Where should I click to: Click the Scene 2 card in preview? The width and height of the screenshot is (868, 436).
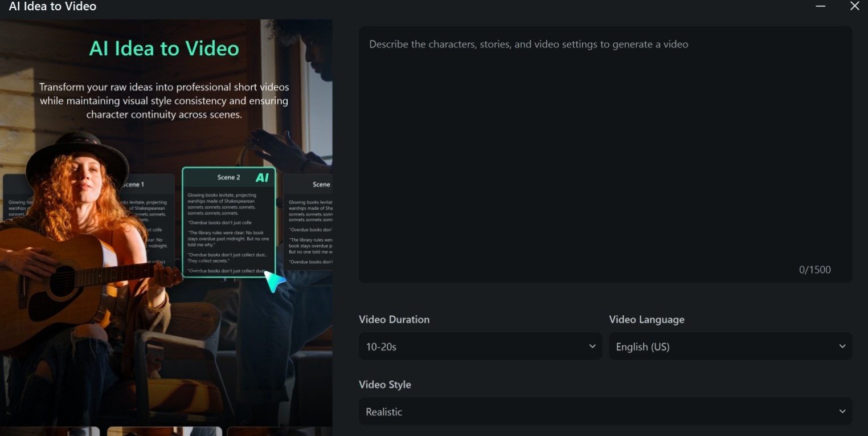tap(229, 222)
